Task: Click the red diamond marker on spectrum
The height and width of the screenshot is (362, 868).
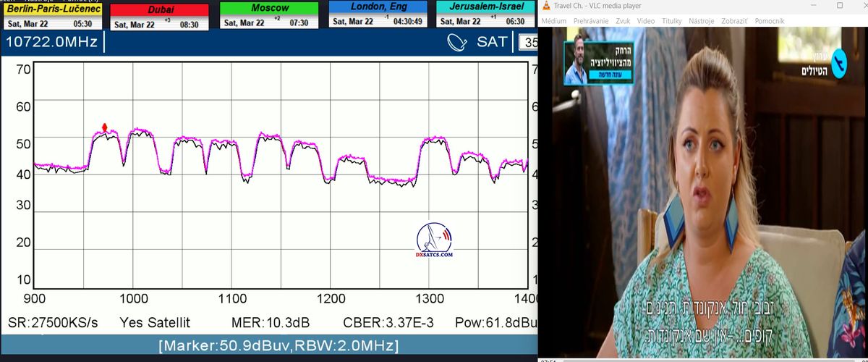Action: click(105, 127)
